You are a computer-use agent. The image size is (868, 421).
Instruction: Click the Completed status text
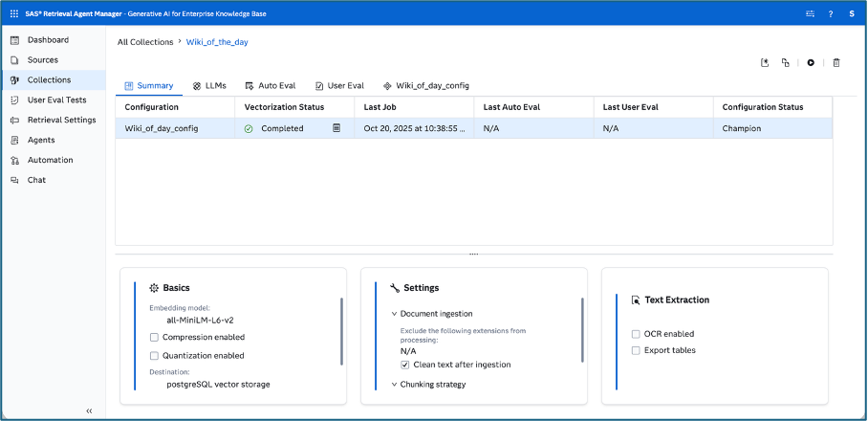click(x=282, y=128)
